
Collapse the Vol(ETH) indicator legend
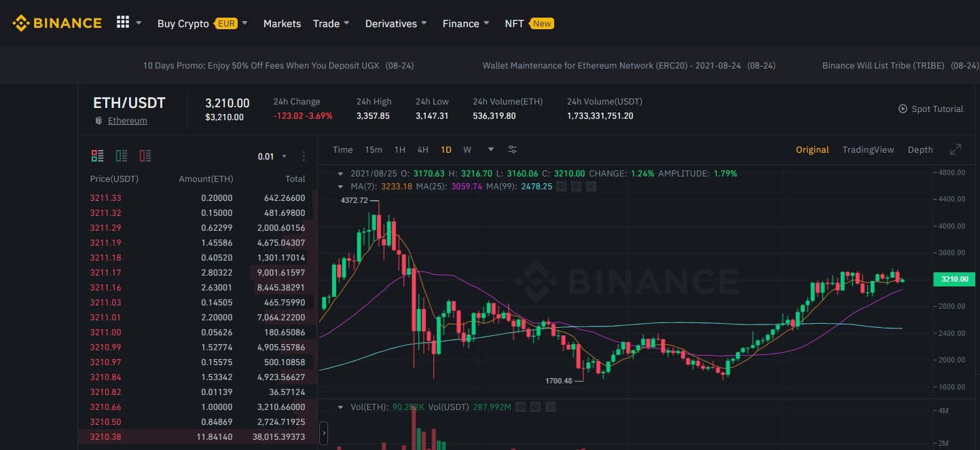(x=342, y=407)
